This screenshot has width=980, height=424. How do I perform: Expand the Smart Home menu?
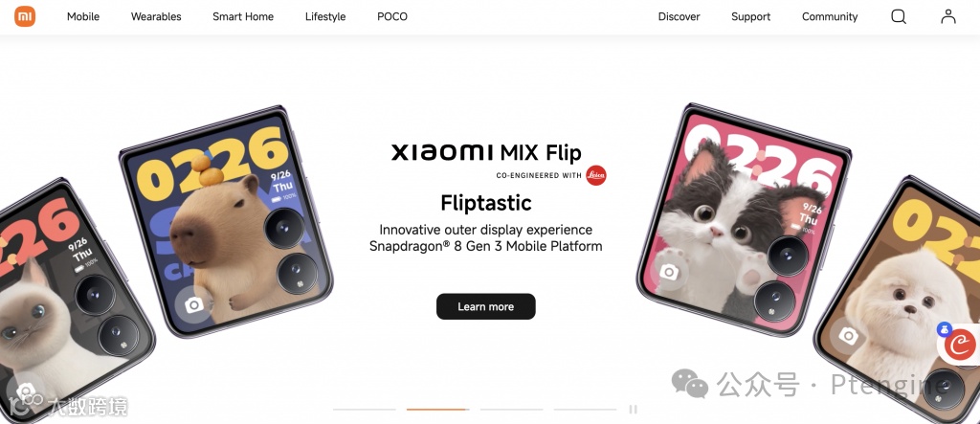click(x=243, y=17)
